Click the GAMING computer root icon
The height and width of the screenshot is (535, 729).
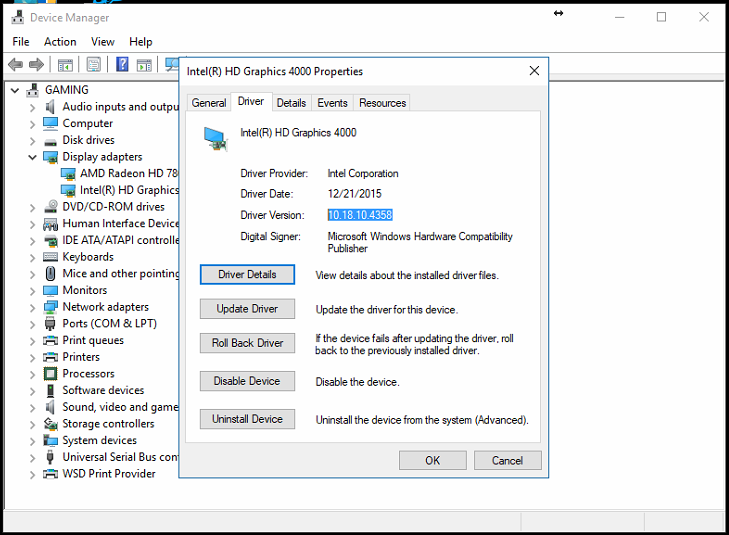click(x=32, y=90)
